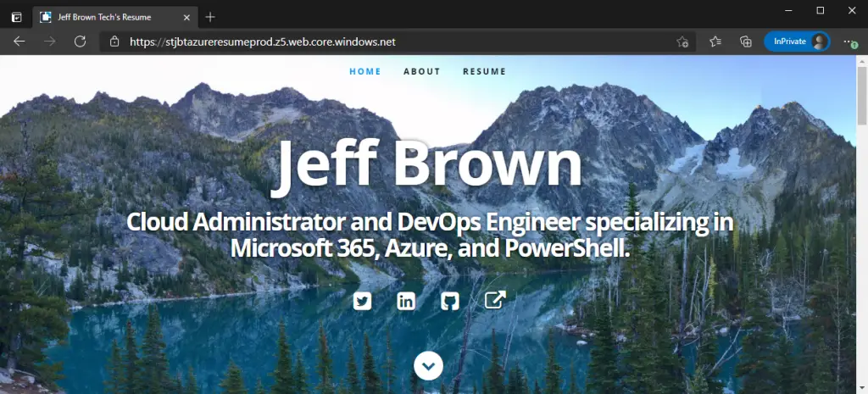This screenshot has height=394, width=868.
Task: Click the address bar URL
Action: pos(263,42)
